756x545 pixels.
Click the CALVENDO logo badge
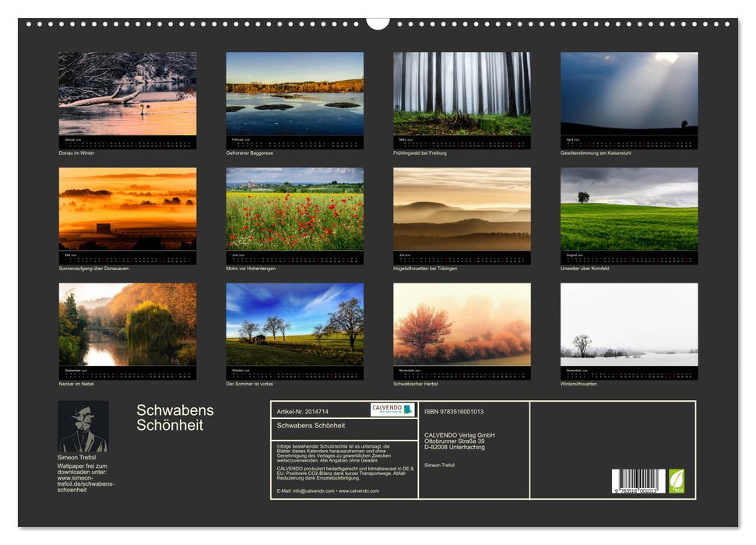[392, 410]
